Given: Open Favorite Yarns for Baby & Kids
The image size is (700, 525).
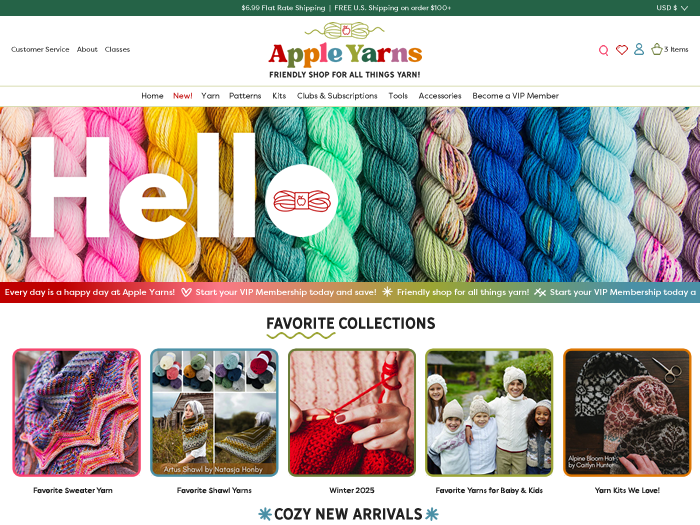Looking at the screenshot, I should click(x=489, y=413).
